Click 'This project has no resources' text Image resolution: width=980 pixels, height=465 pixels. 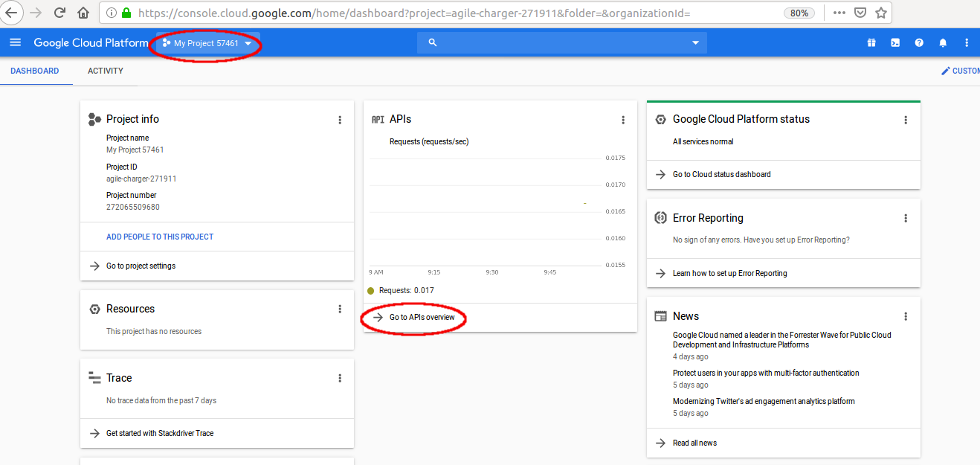[154, 331]
